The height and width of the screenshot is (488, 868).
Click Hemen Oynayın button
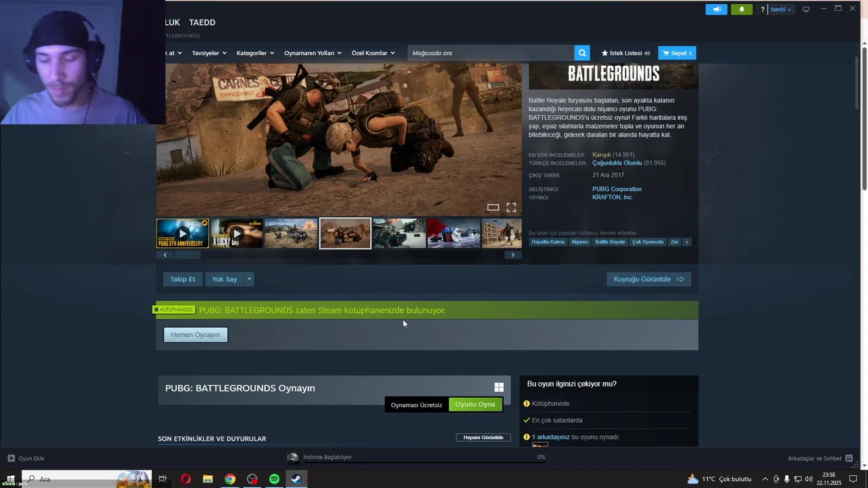[195, 335]
